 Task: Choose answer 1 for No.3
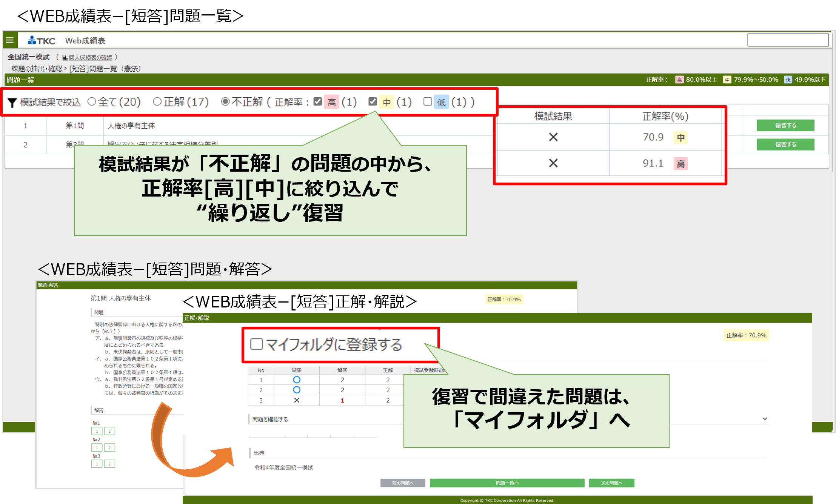[x=97, y=464]
